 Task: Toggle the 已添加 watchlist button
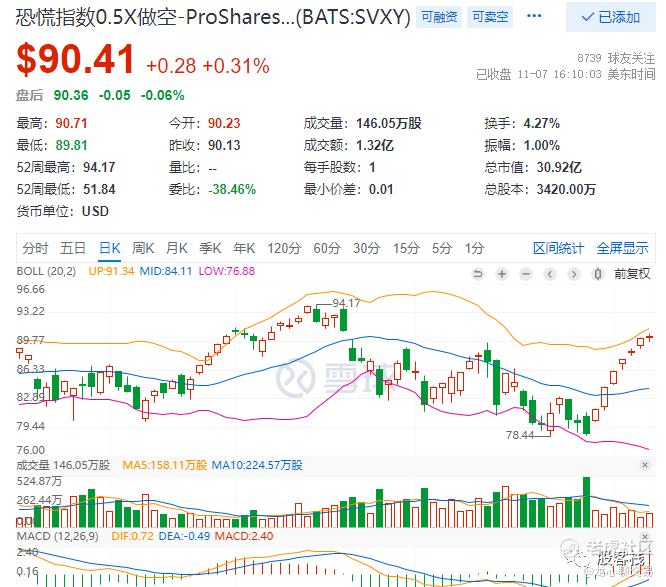611,17
